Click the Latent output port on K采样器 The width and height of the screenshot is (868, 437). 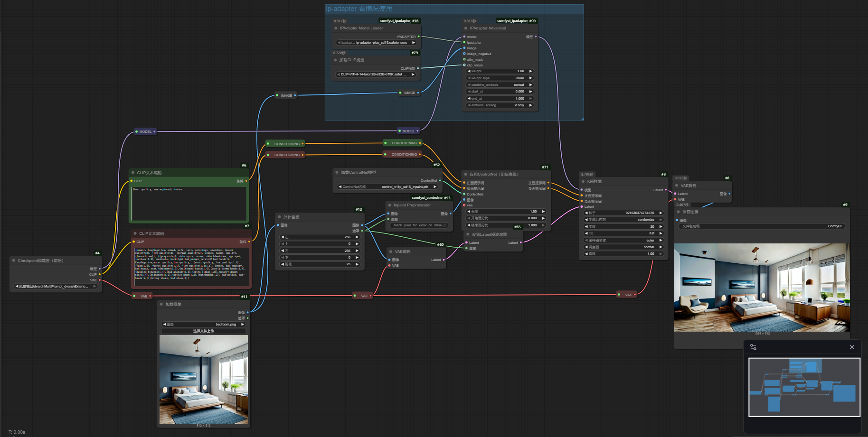click(666, 190)
